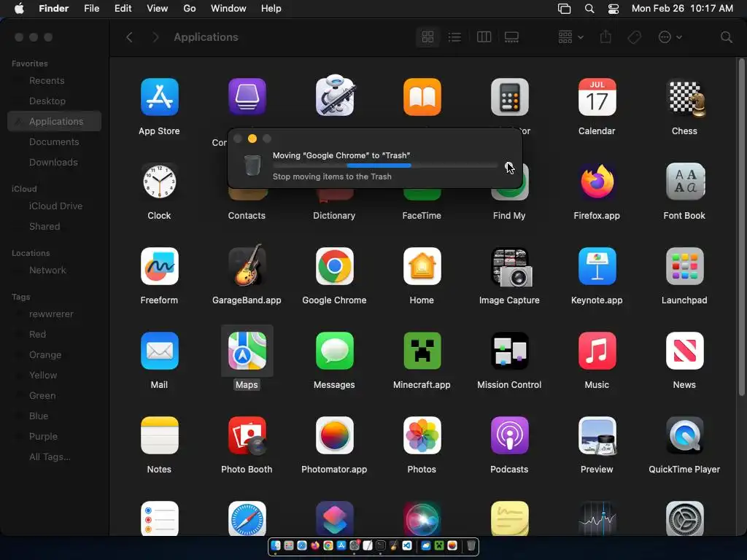Select the Photo Booth icon

point(247,435)
